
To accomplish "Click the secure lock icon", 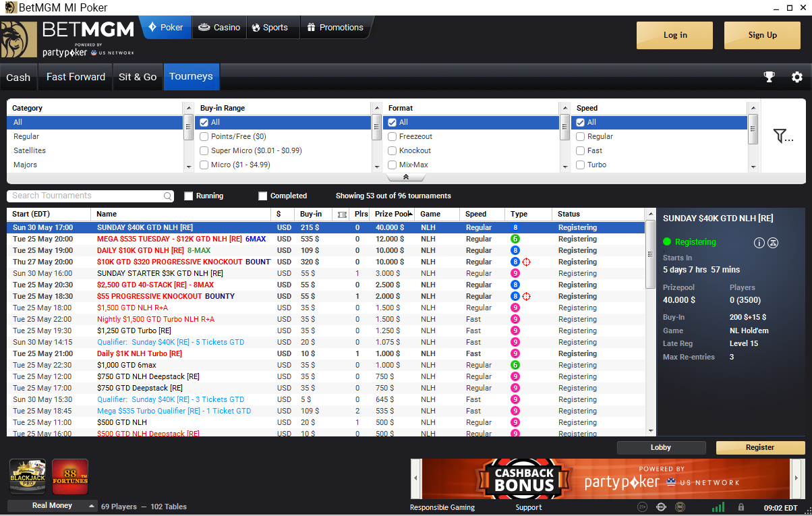I will (741, 507).
